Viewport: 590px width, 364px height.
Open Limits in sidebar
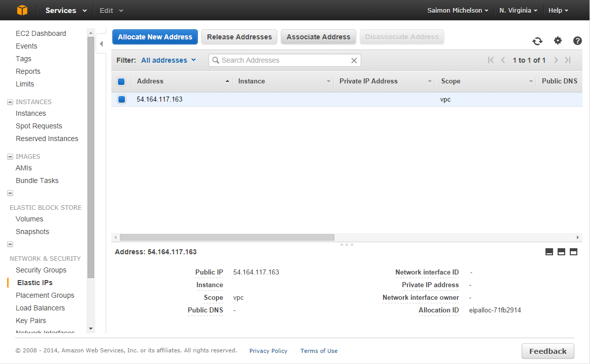pos(25,84)
